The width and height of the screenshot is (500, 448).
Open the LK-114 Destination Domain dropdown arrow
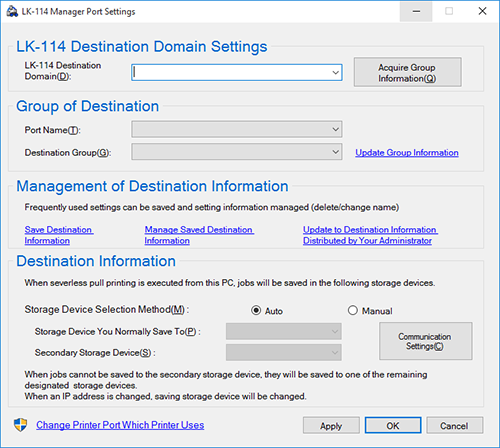(336, 72)
